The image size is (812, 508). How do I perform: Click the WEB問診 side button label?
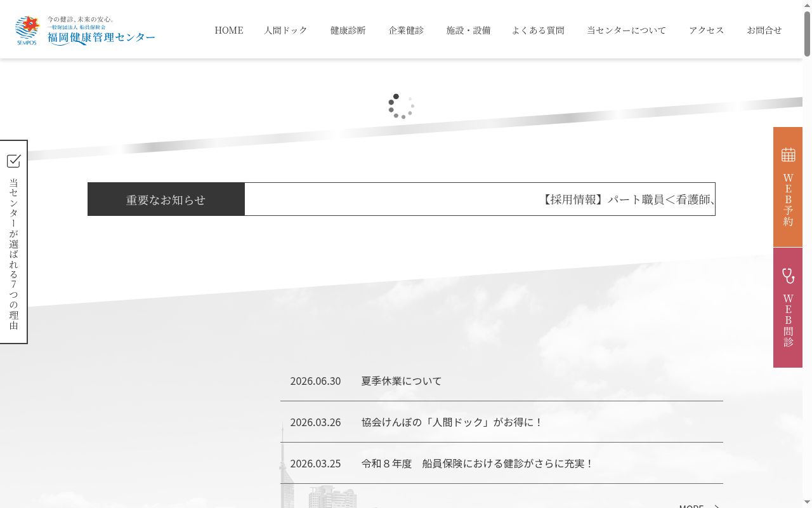788,320
